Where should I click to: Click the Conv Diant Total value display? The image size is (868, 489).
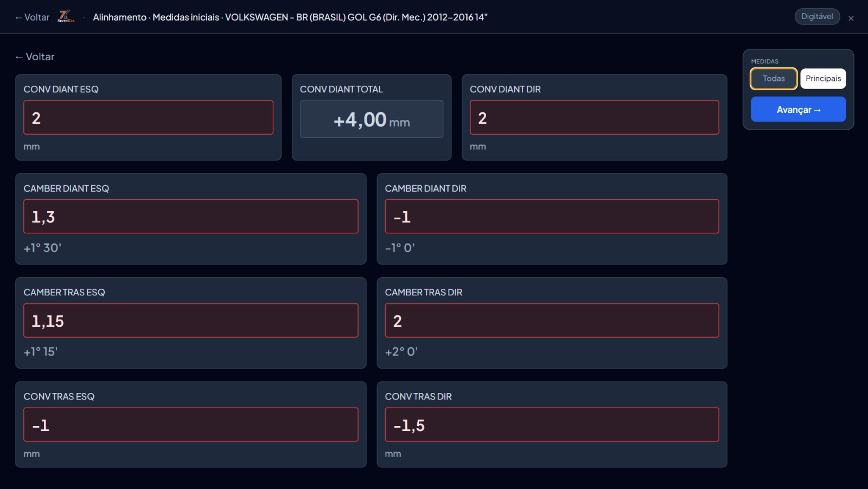pos(371,119)
